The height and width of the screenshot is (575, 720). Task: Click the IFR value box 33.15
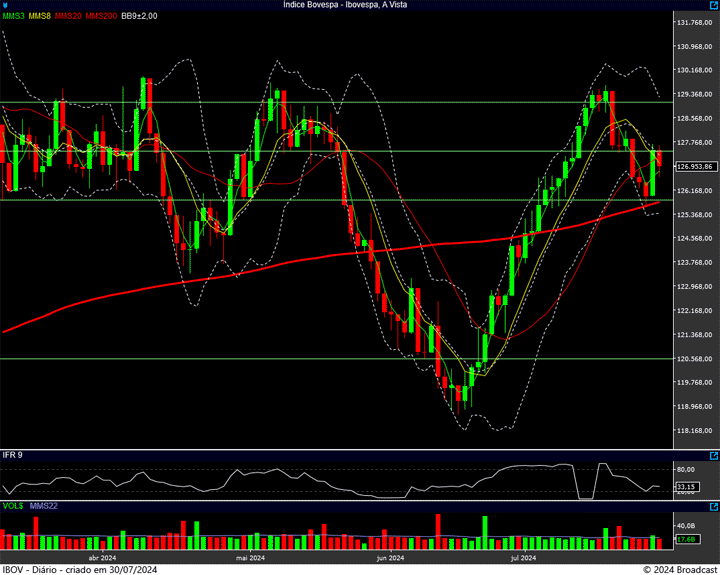pos(685,487)
